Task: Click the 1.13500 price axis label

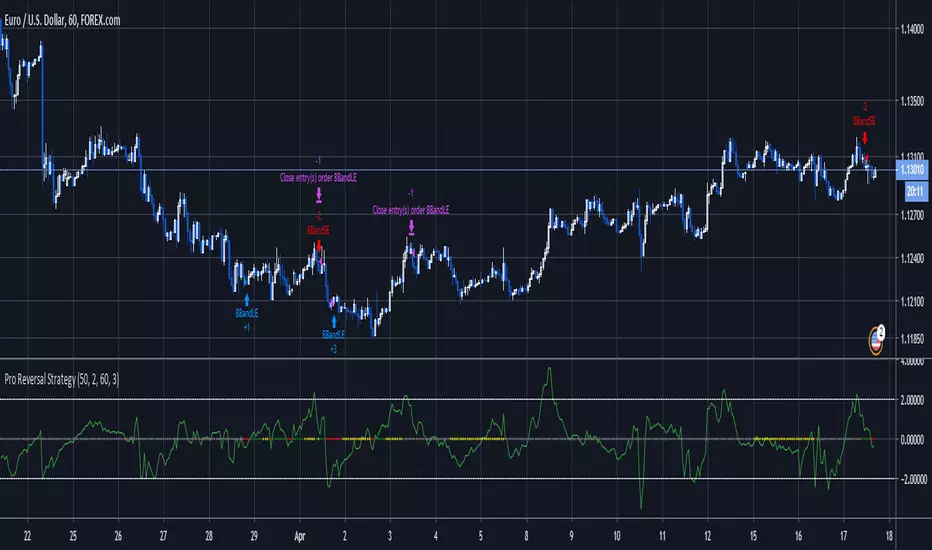Action: click(912, 101)
